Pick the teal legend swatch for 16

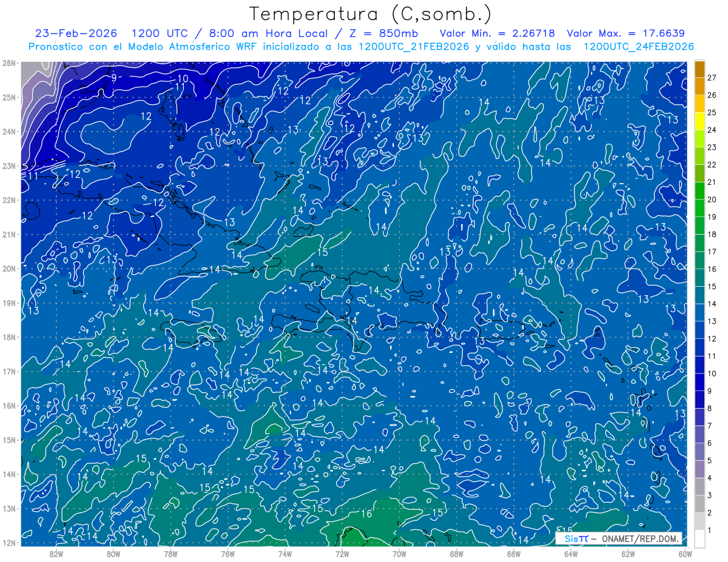(699, 261)
